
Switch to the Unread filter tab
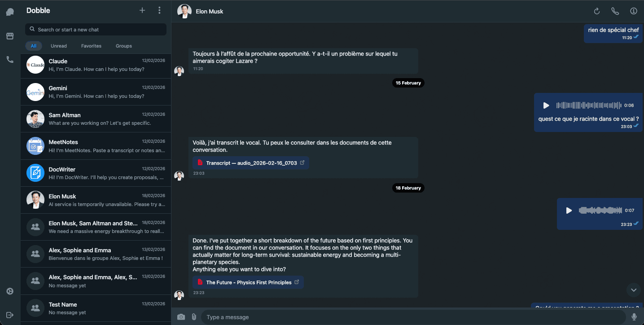[x=58, y=46]
